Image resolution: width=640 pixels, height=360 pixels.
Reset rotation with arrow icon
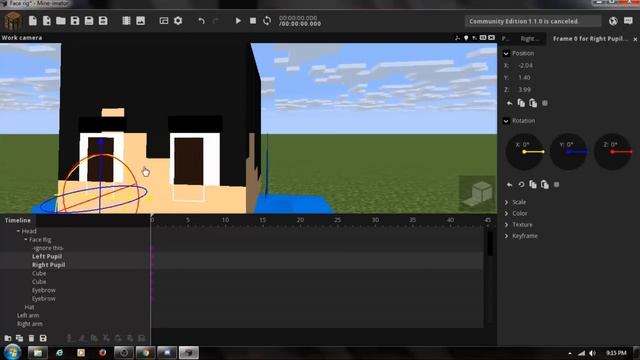(x=509, y=185)
